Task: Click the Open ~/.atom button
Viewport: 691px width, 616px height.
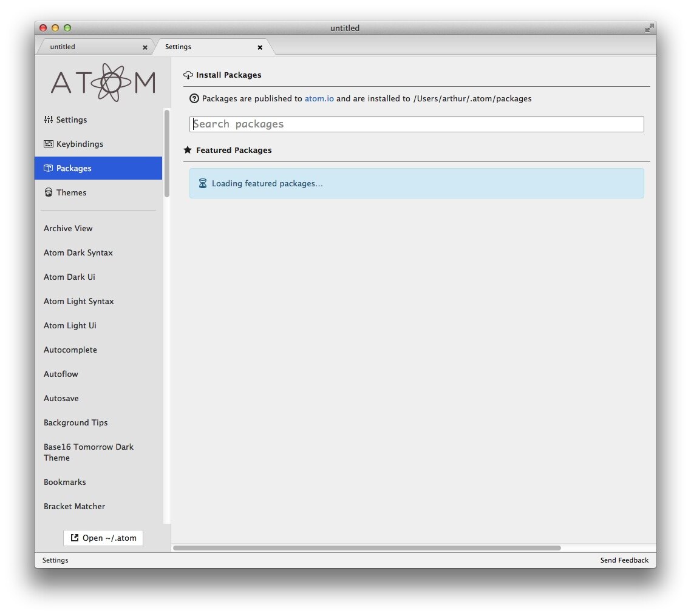Action: 103,538
